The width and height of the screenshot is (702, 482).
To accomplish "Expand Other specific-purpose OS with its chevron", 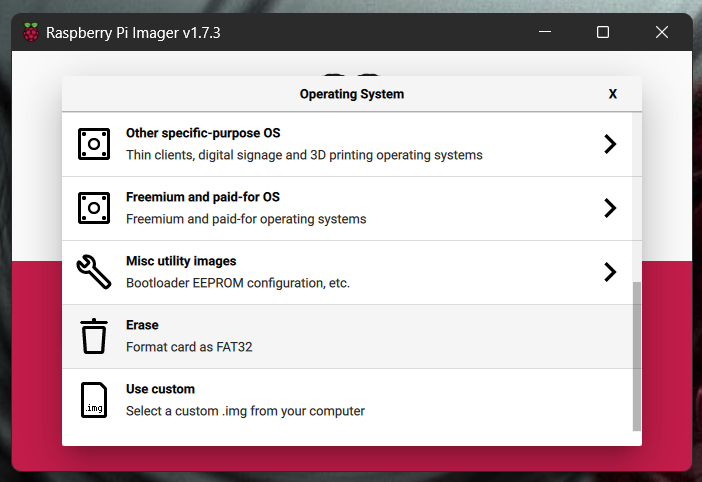I will click(610, 144).
